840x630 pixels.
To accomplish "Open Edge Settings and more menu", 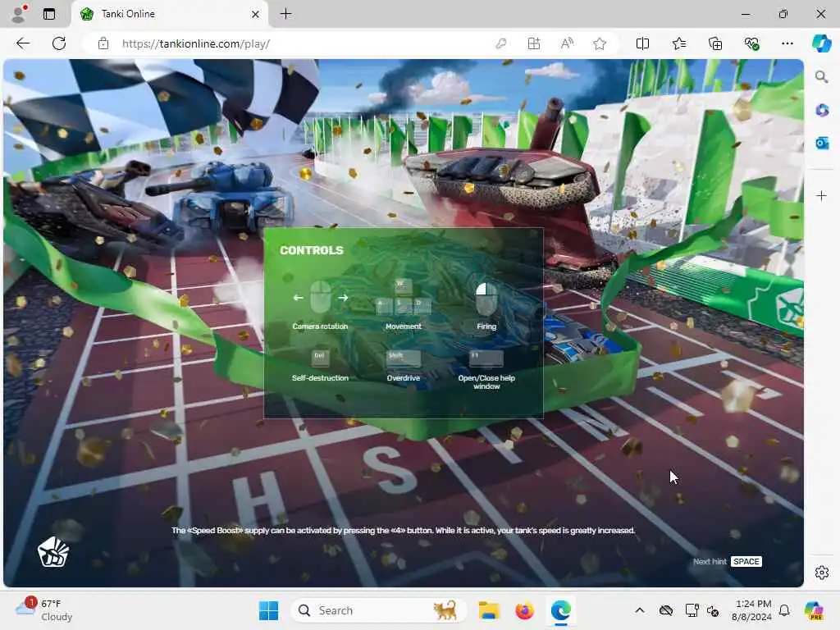I will [x=787, y=43].
